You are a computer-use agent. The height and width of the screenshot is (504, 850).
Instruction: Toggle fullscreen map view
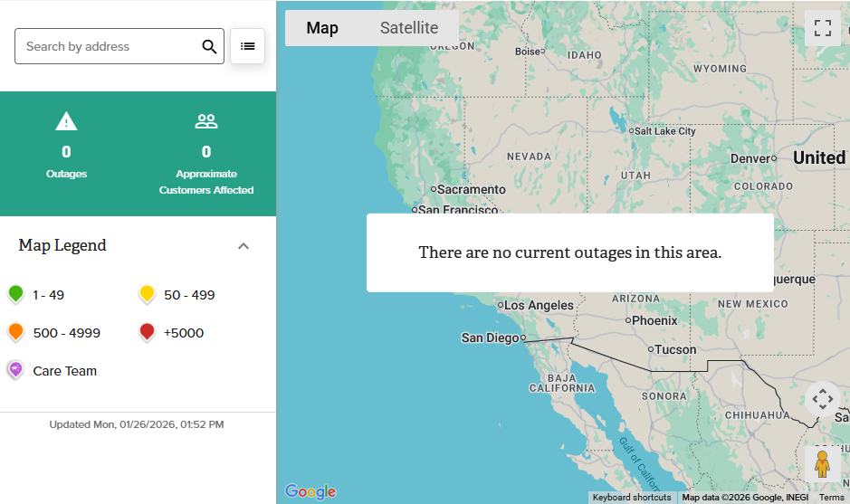click(x=822, y=28)
